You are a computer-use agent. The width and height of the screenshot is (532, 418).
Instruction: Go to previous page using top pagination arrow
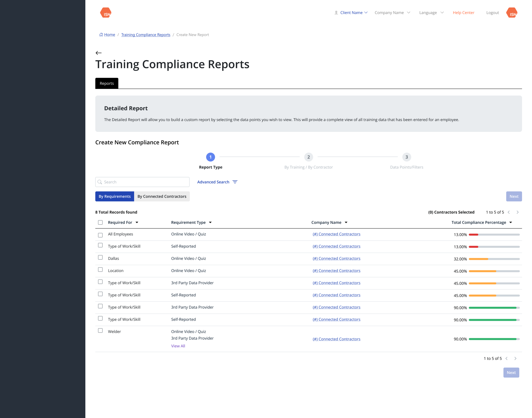click(x=509, y=212)
